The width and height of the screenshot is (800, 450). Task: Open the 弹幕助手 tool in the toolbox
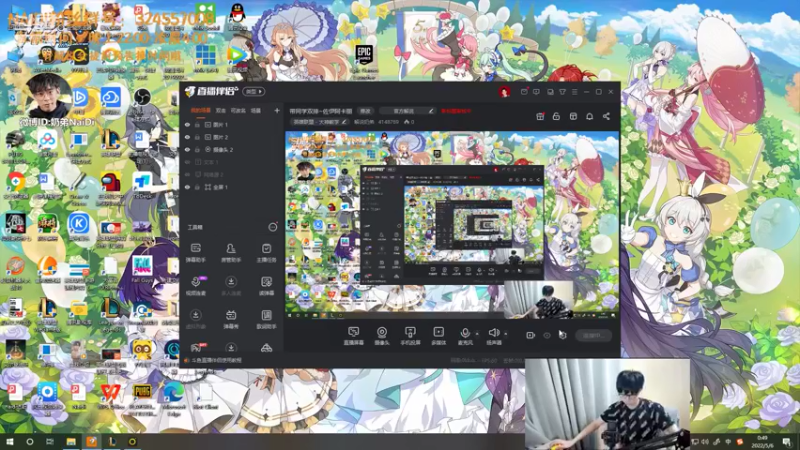[195, 253]
